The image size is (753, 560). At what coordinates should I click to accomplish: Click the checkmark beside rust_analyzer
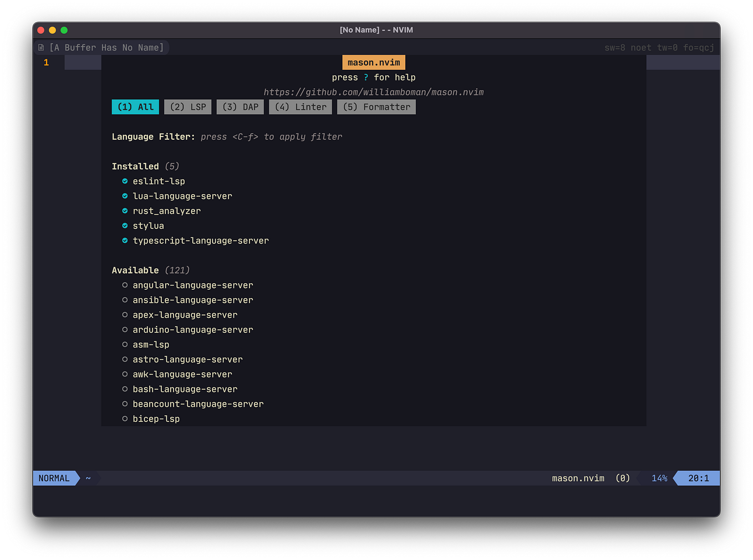point(124,211)
